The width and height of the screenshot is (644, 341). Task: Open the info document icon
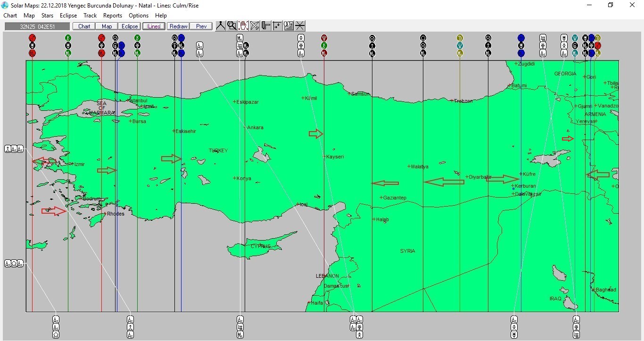[289, 26]
